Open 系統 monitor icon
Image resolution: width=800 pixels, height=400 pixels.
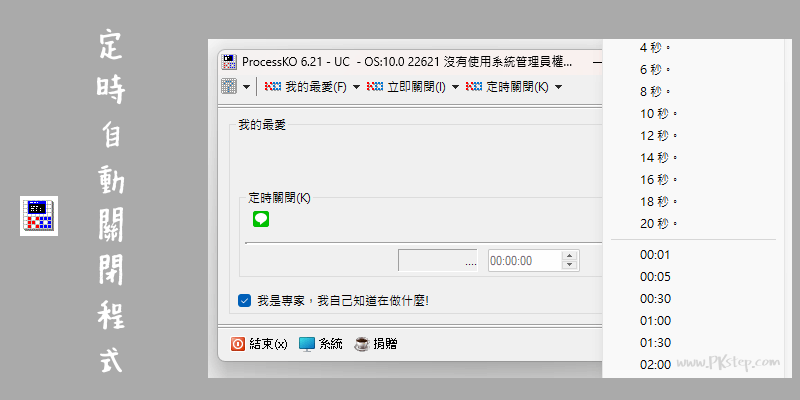coord(307,344)
